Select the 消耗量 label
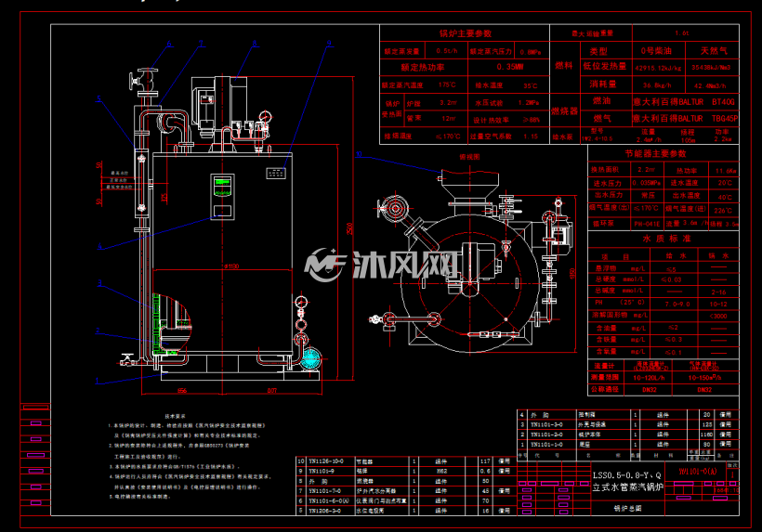This screenshot has width=762, height=532. pos(602,84)
